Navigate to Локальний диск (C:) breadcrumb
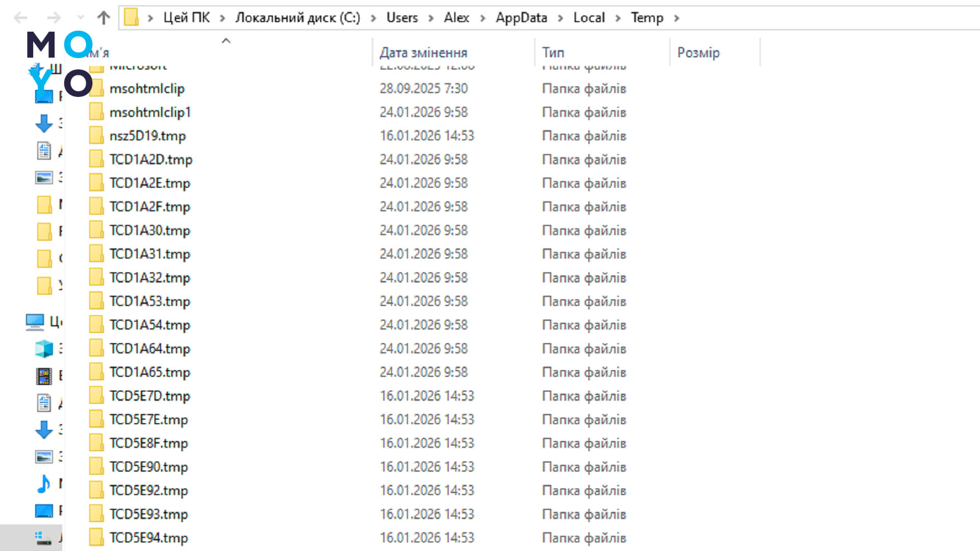 point(298,18)
